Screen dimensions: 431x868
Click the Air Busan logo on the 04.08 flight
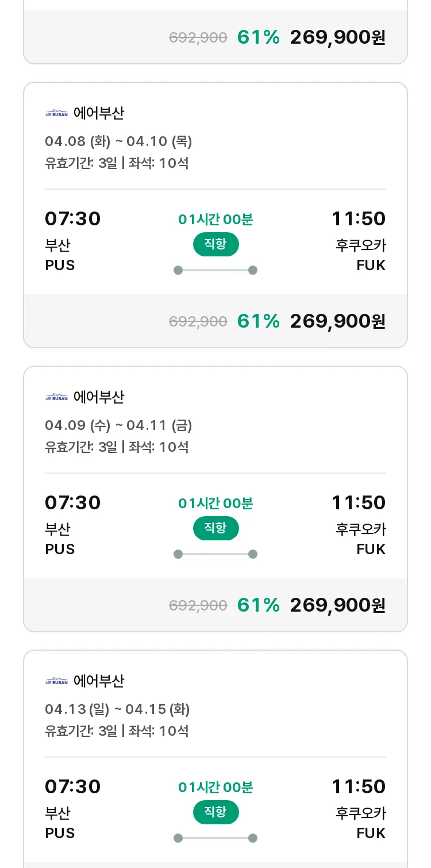tap(56, 113)
